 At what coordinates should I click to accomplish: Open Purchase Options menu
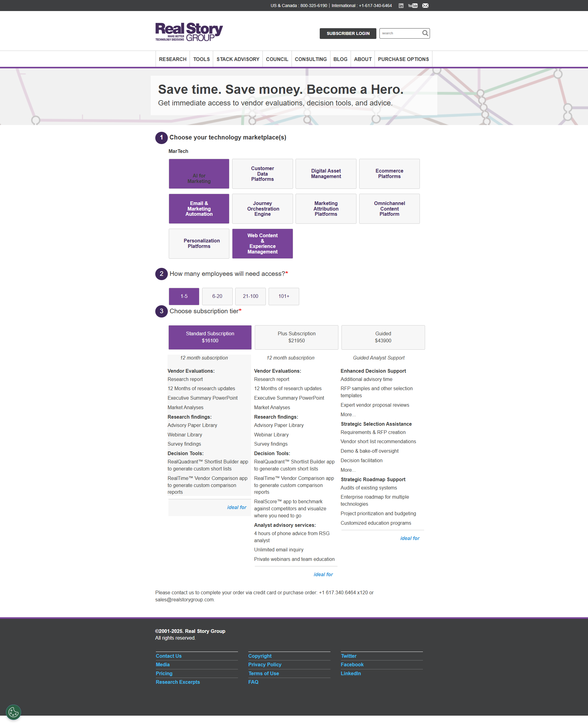point(403,59)
